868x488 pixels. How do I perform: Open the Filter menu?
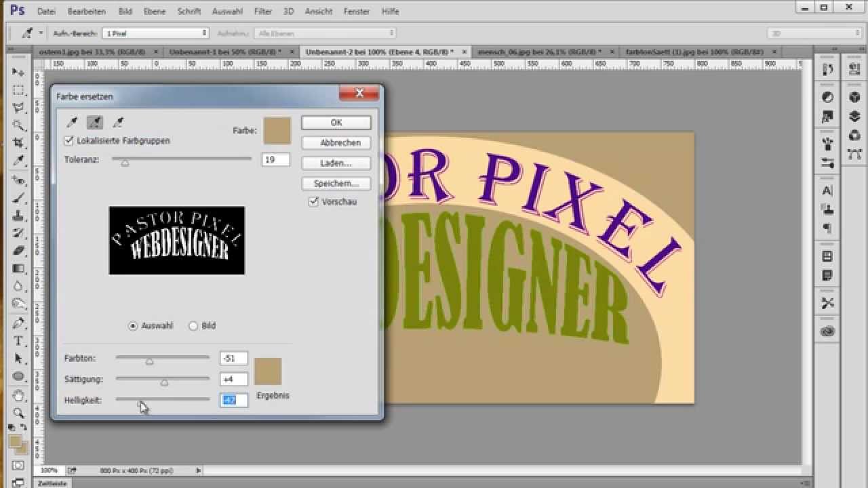click(263, 12)
